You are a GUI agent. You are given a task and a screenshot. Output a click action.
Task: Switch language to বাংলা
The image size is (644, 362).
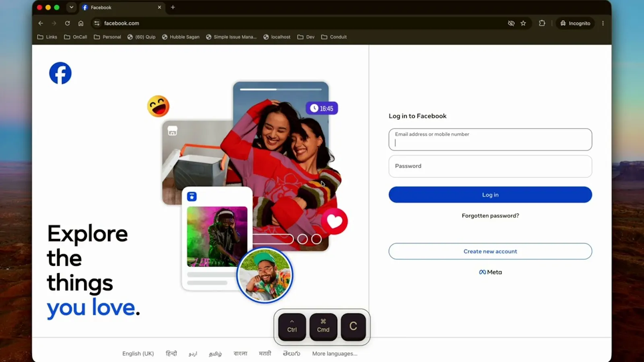(x=240, y=354)
